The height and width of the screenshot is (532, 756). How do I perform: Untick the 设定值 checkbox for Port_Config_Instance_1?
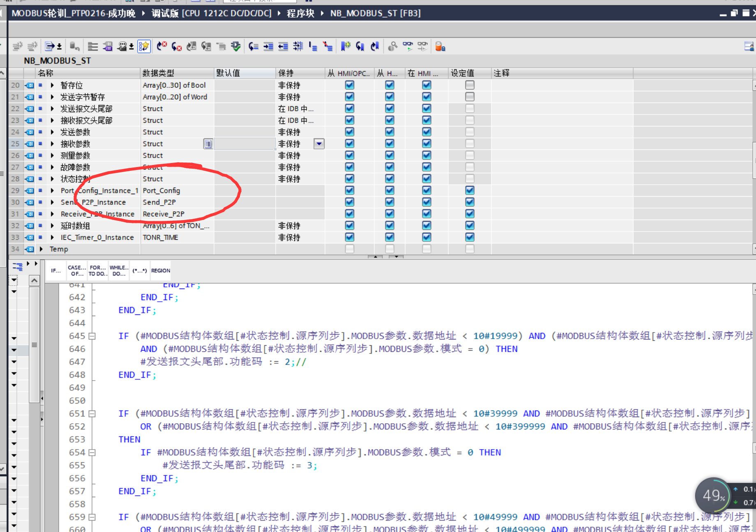click(470, 190)
